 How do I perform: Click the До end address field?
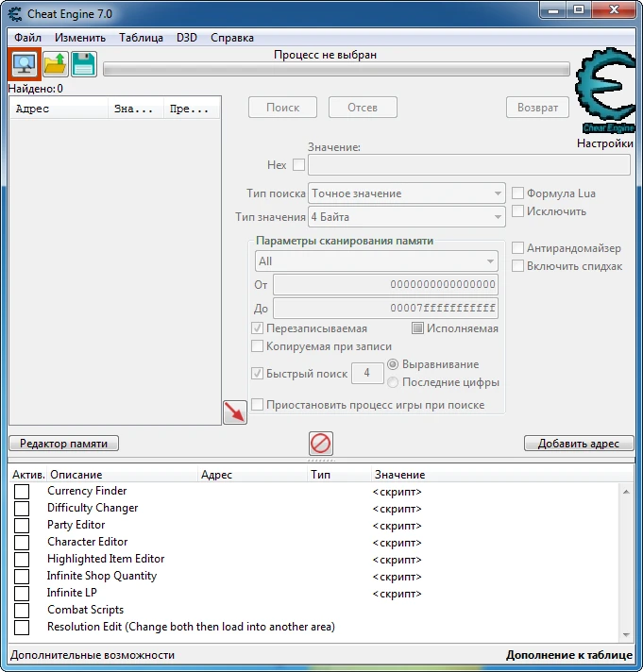[x=385, y=308]
